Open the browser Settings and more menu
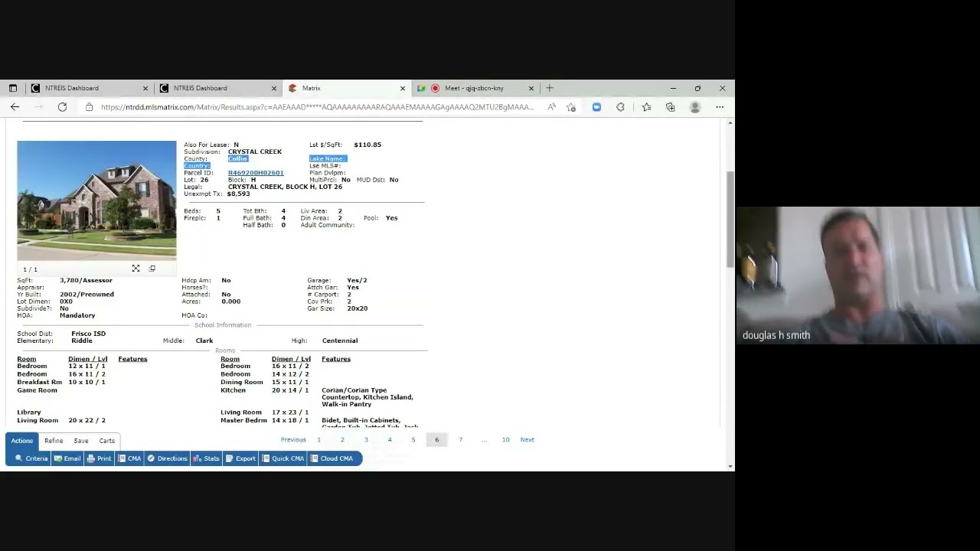 [720, 107]
